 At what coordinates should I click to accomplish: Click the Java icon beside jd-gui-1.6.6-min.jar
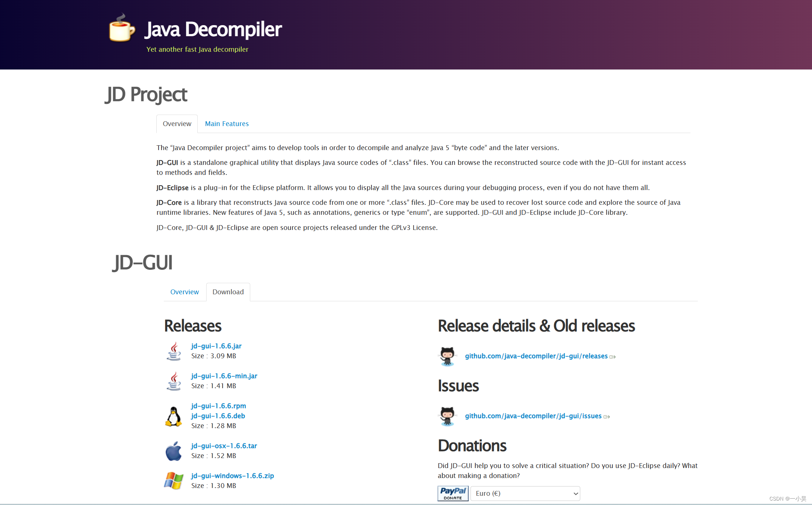pyautogui.click(x=174, y=381)
